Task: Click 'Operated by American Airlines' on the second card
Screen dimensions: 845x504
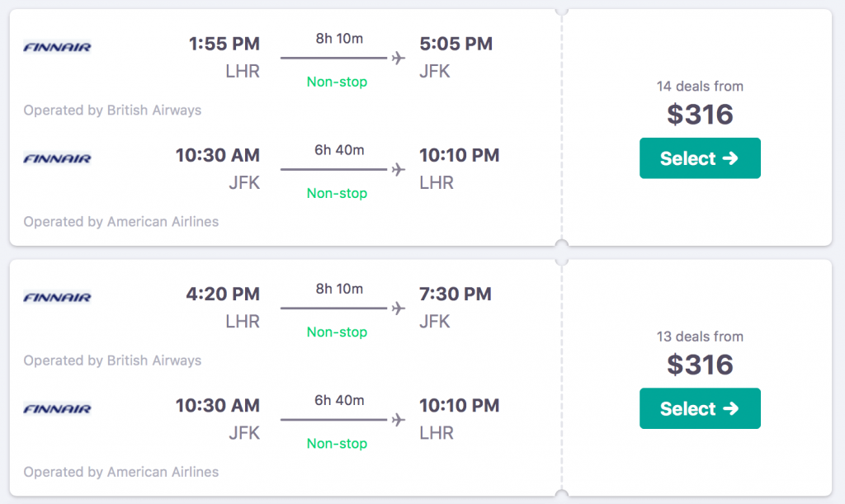Action: coord(120,472)
